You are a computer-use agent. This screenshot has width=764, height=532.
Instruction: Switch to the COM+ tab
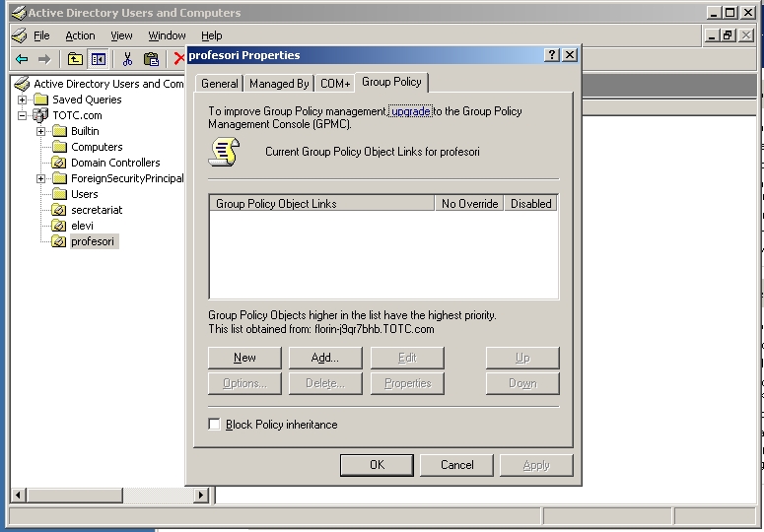pos(335,83)
